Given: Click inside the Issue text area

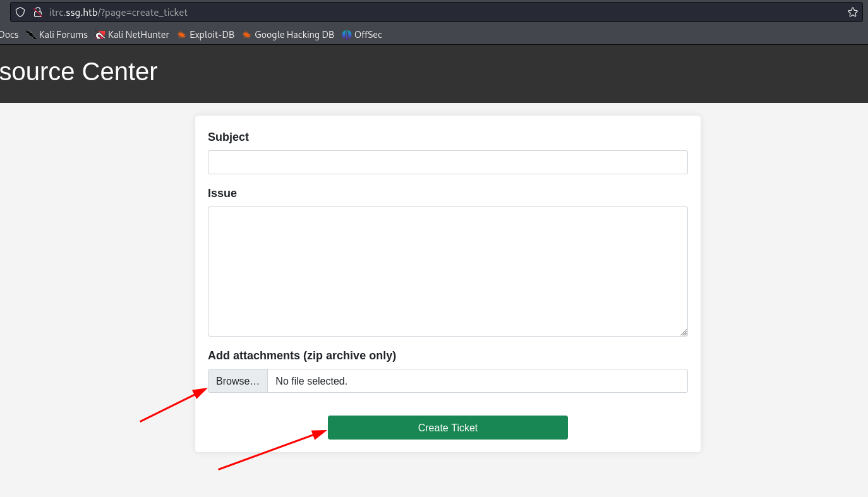Looking at the screenshot, I should coord(447,271).
